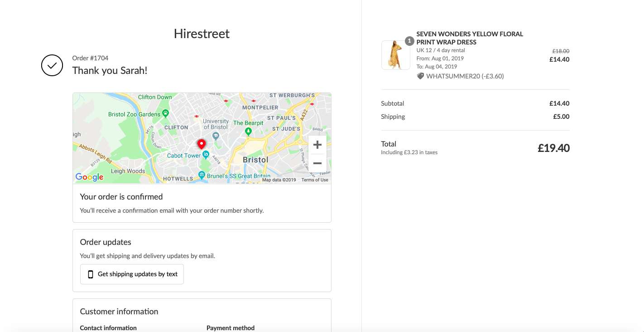
Task: Click the Your order is confirmed heading
Action: 121,197
